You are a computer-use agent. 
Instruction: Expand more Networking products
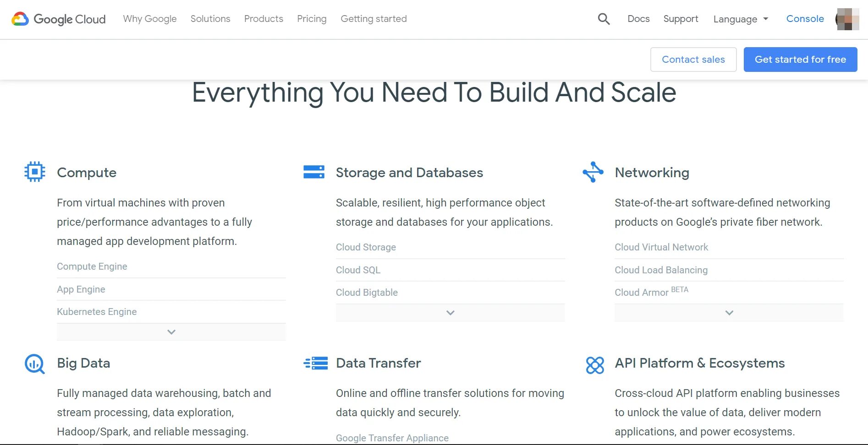729,313
